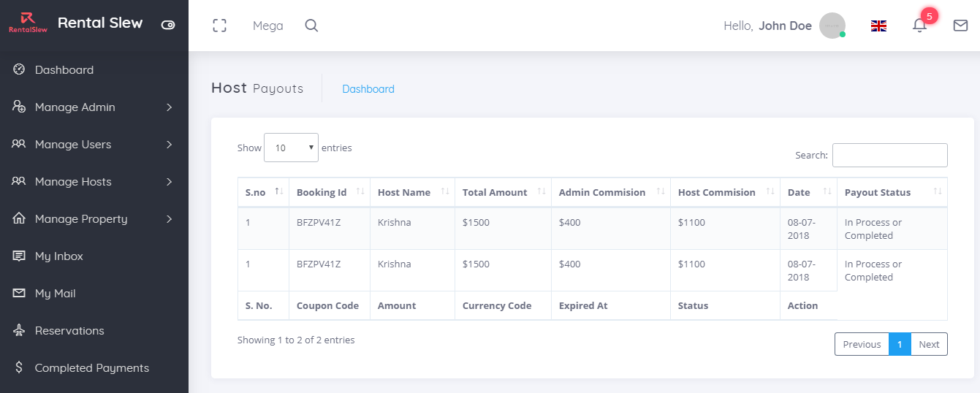Click John Doe's profile avatar

click(832, 26)
